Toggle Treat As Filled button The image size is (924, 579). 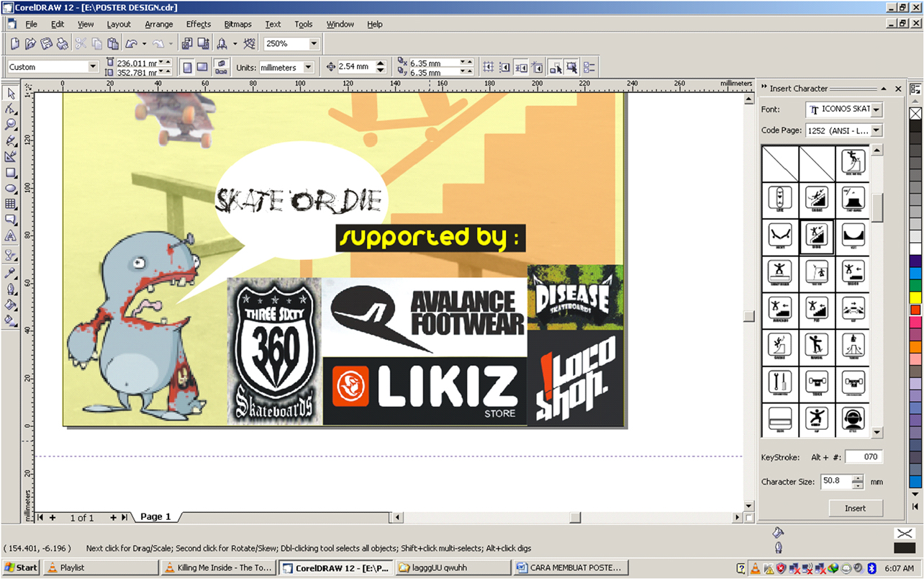pos(571,67)
